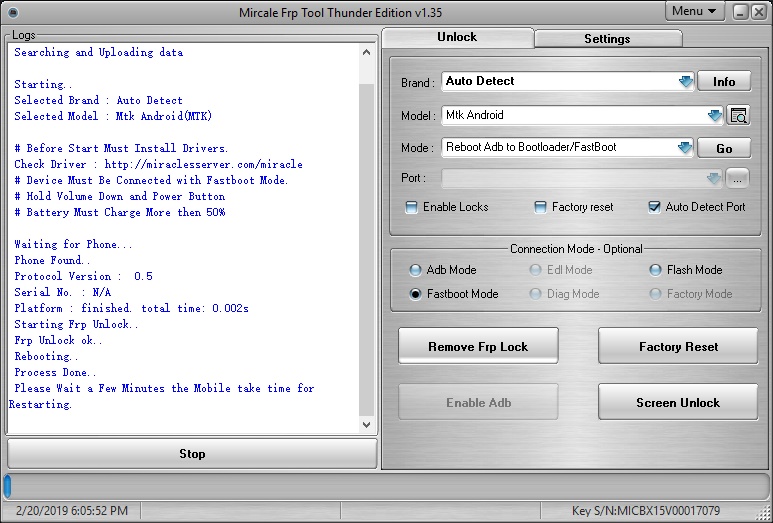773x523 pixels.
Task: Minimize the Miracle Frp Tool window
Action: coord(740,12)
